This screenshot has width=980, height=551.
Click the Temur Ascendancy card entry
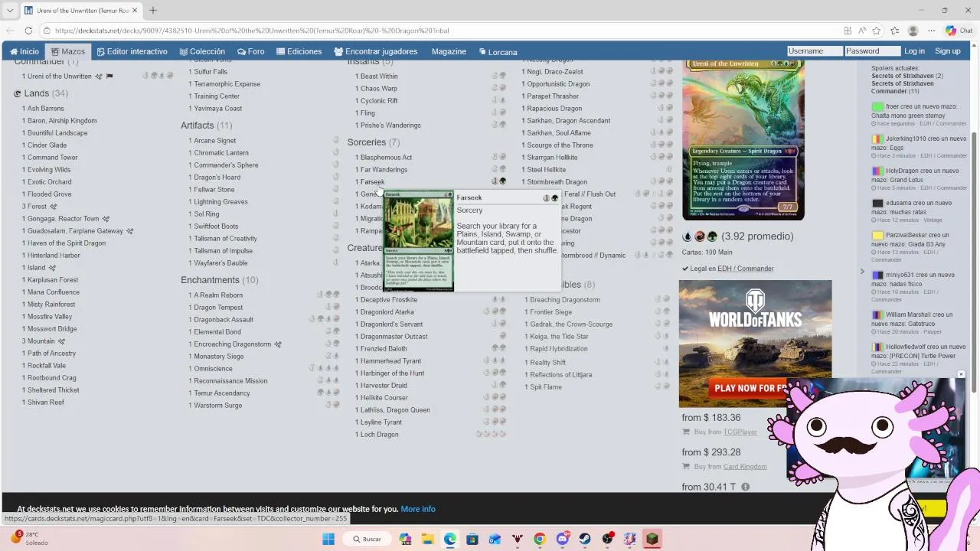pos(222,393)
